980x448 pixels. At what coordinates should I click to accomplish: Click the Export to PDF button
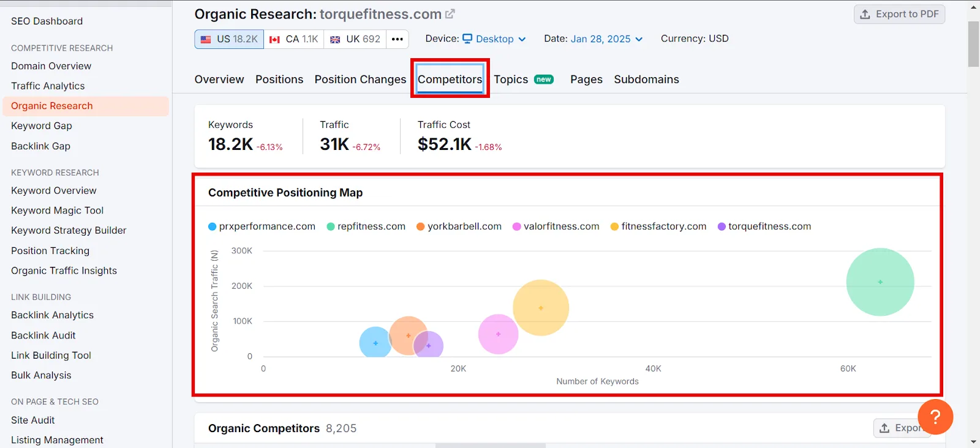(899, 14)
